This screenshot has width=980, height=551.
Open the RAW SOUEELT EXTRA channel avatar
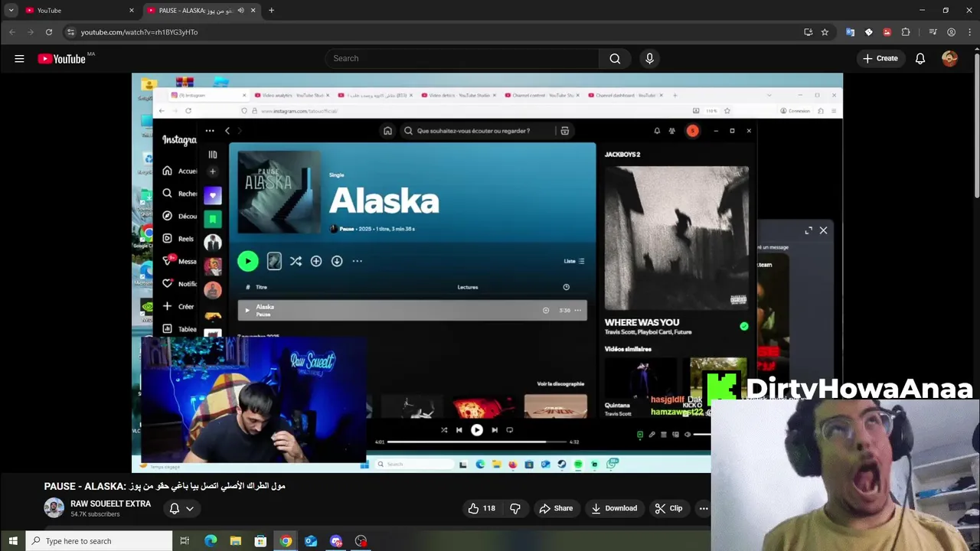(x=54, y=508)
